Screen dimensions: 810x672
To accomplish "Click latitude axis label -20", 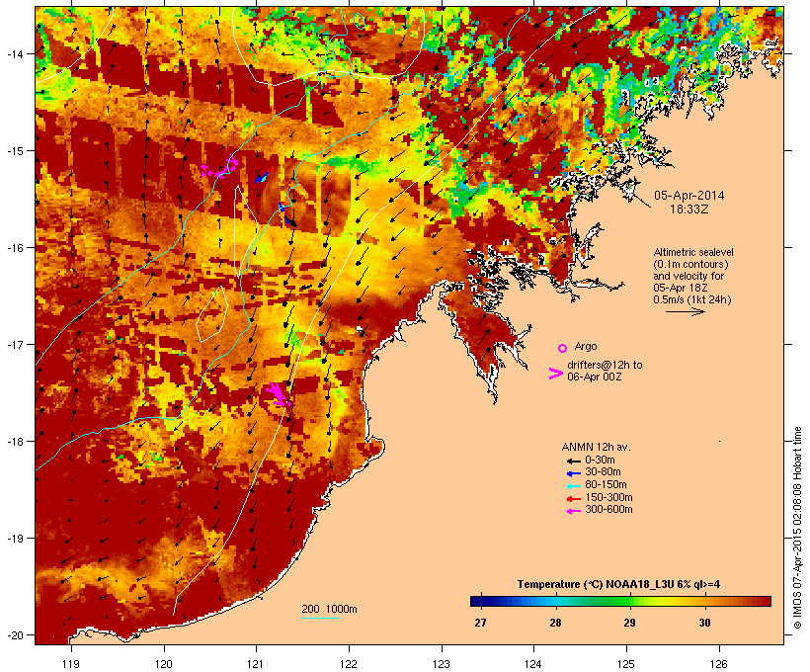I will pyautogui.click(x=15, y=634).
